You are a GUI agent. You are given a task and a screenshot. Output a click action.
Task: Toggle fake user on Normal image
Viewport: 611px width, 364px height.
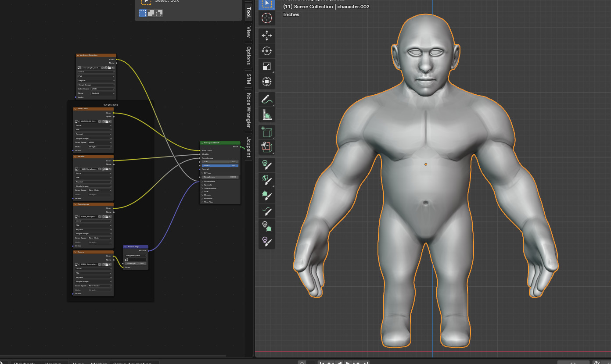[100, 264]
